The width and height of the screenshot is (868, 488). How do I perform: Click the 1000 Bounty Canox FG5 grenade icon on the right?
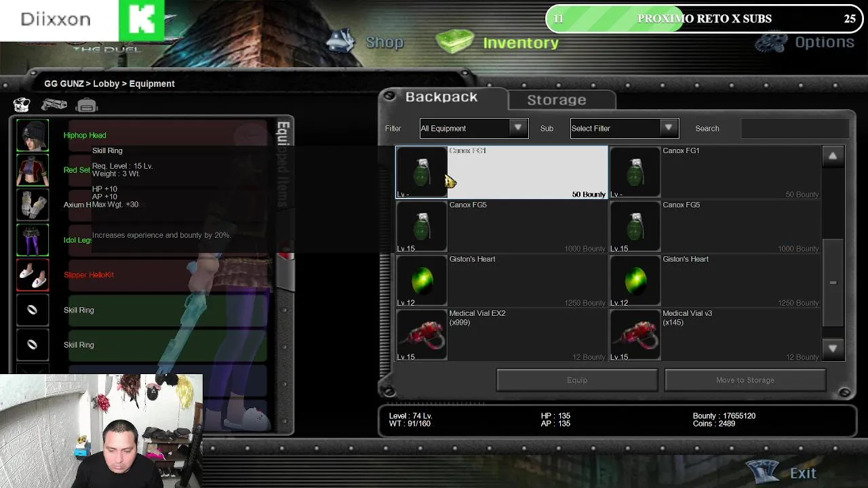(x=635, y=226)
